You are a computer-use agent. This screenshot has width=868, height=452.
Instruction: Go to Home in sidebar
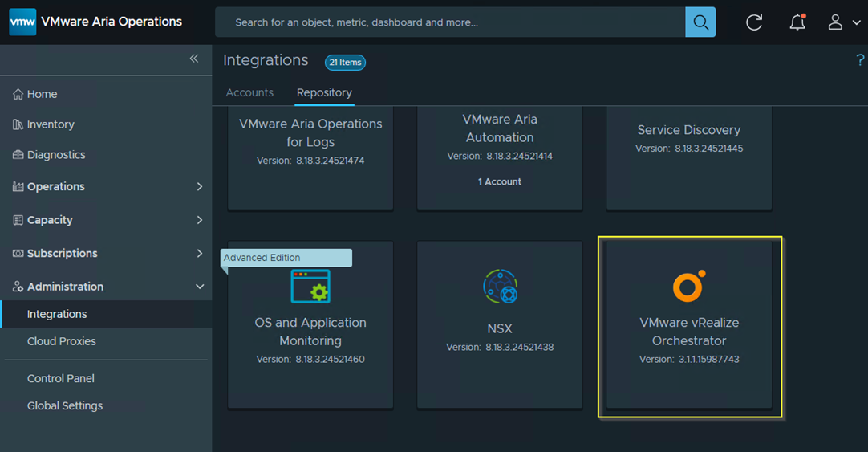[x=42, y=94]
